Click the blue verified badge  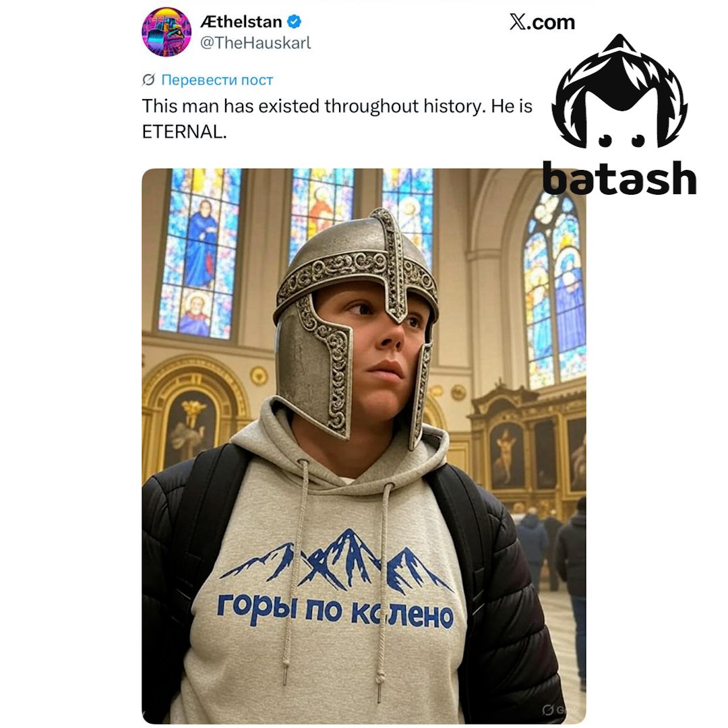[x=293, y=22]
